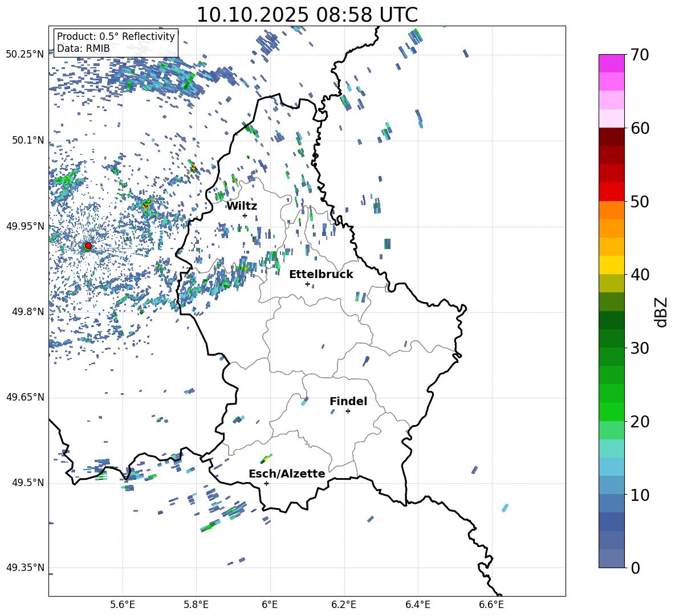
Task: Click the Wiltz station cross marker
Action: [x=245, y=215]
